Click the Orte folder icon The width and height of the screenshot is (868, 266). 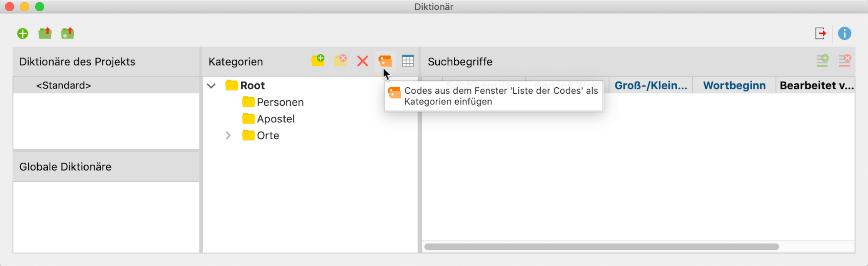click(248, 135)
